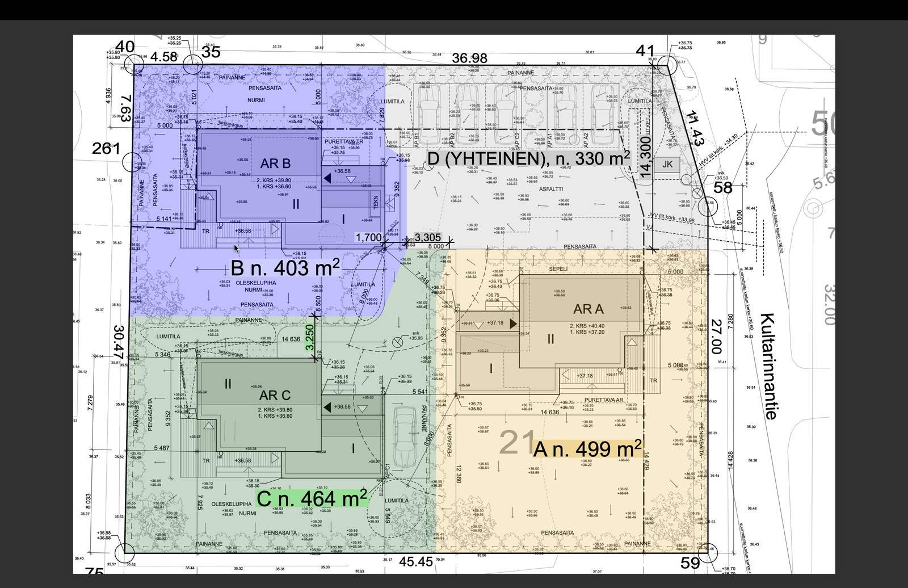Click the 'AR A' building label
Screen dimensions: 908x588
pos(588,309)
